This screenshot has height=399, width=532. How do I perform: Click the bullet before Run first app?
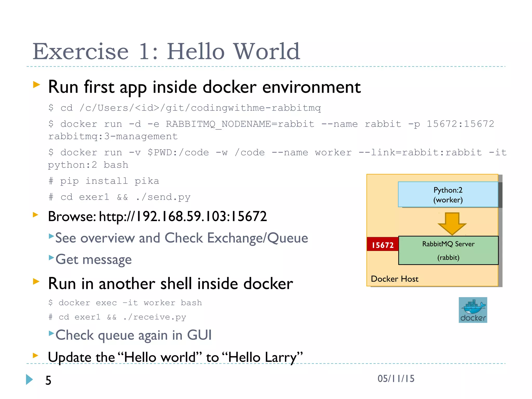click(36, 84)
